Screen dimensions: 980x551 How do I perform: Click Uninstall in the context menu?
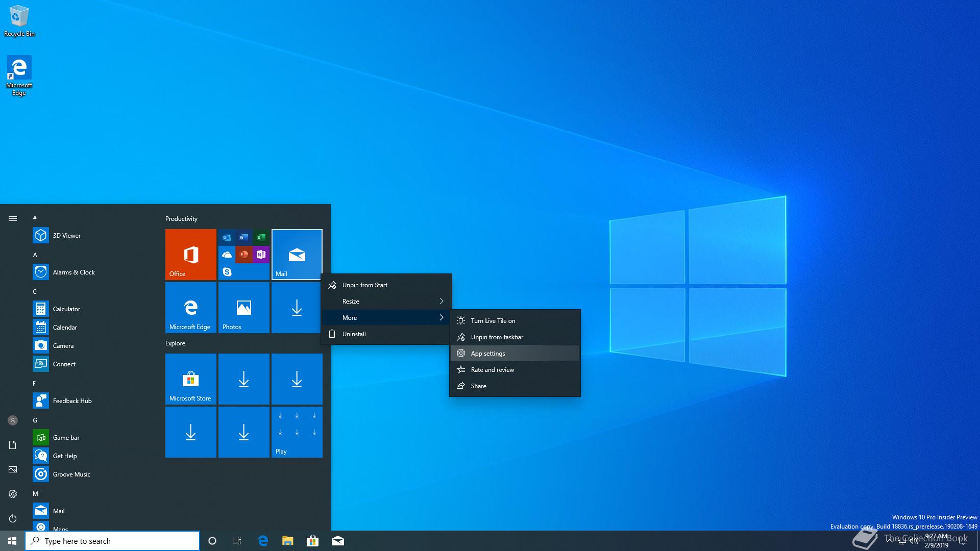click(x=354, y=334)
